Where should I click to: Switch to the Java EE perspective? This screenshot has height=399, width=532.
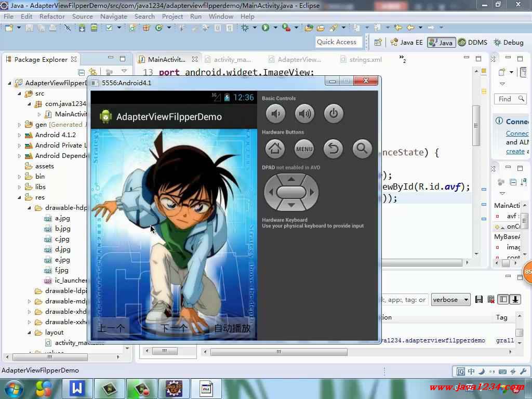tap(406, 43)
